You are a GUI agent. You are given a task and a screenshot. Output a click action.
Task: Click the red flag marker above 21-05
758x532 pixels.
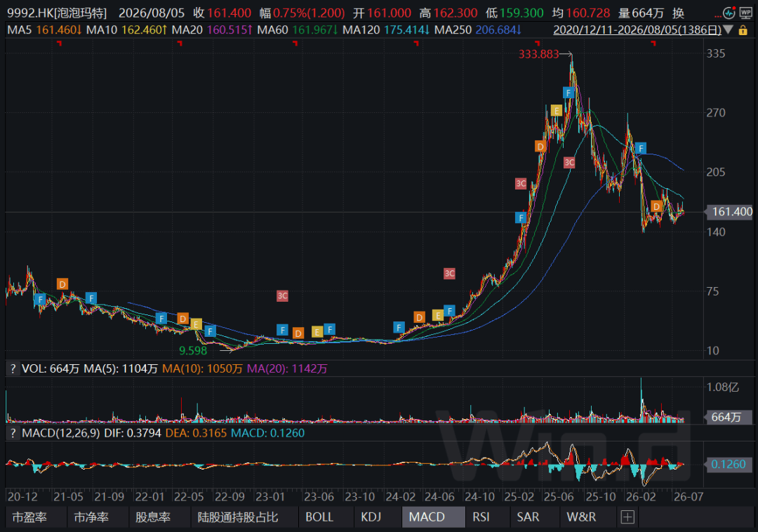pos(59,44)
